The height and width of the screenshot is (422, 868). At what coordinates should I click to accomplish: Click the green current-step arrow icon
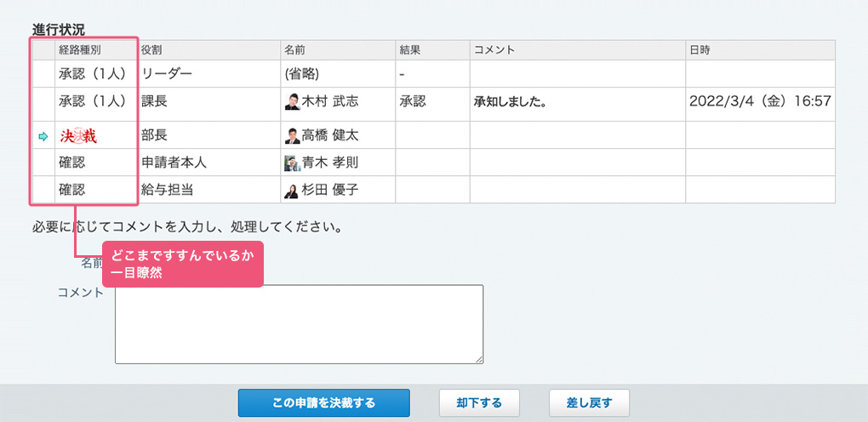coord(43,136)
